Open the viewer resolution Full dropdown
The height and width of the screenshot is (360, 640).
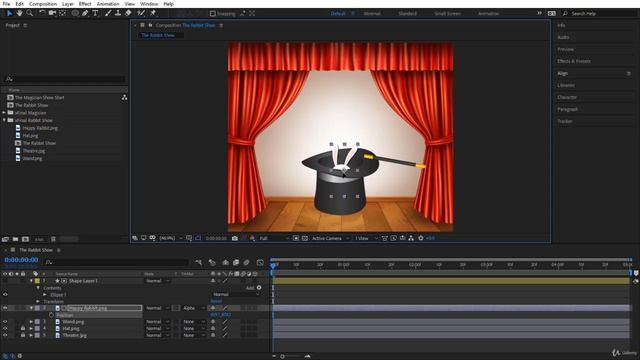(x=274, y=238)
